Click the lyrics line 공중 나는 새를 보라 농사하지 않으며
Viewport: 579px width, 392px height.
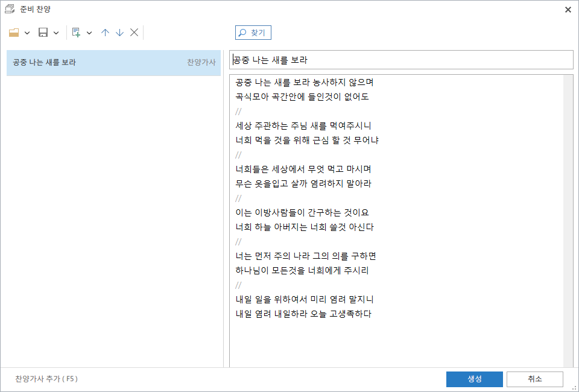(x=305, y=82)
